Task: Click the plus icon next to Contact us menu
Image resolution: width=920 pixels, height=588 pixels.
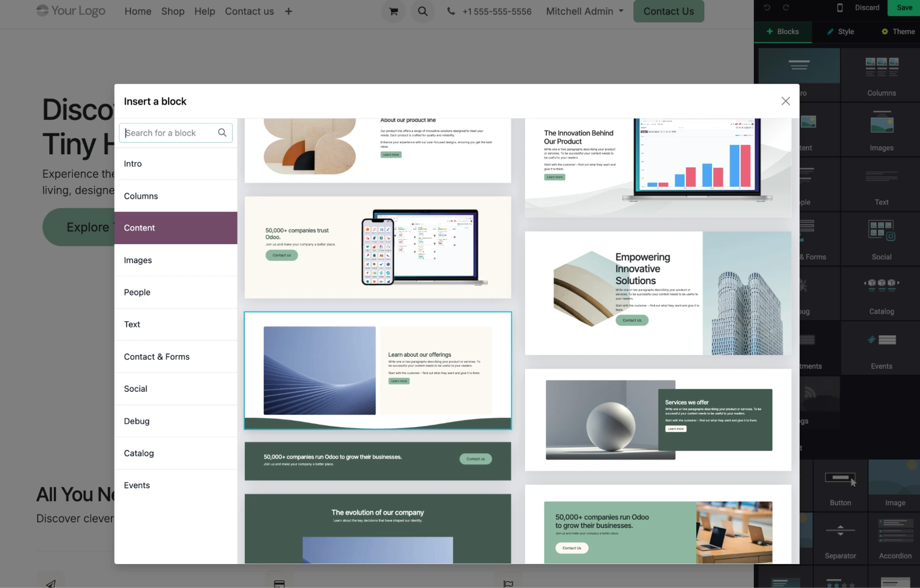Action: click(288, 11)
